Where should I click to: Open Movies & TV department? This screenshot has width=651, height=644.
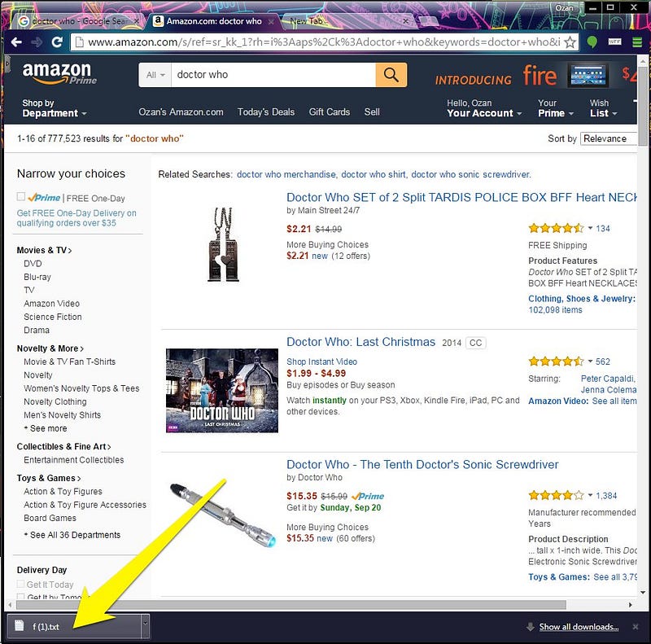point(44,250)
